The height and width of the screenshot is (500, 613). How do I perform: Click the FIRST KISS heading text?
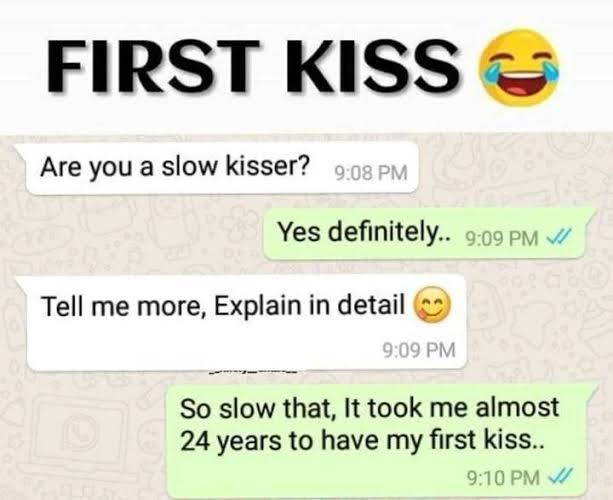pyautogui.click(x=253, y=67)
